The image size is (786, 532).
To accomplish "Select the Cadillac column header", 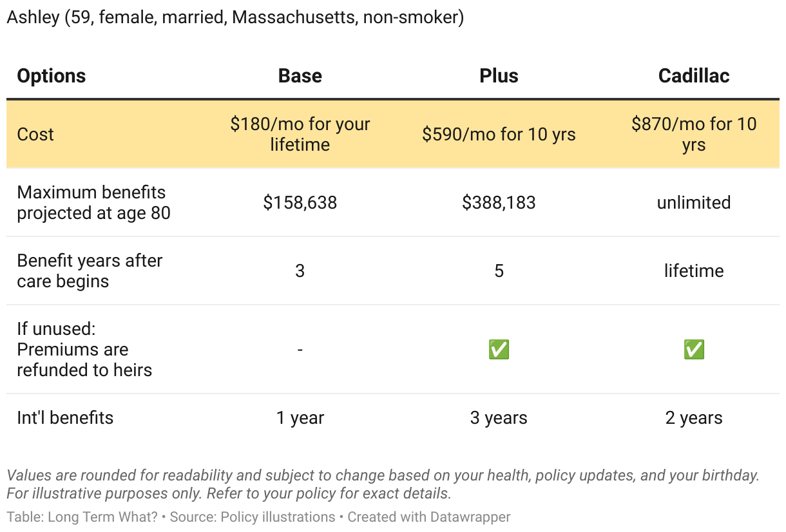I will coord(694,76).
